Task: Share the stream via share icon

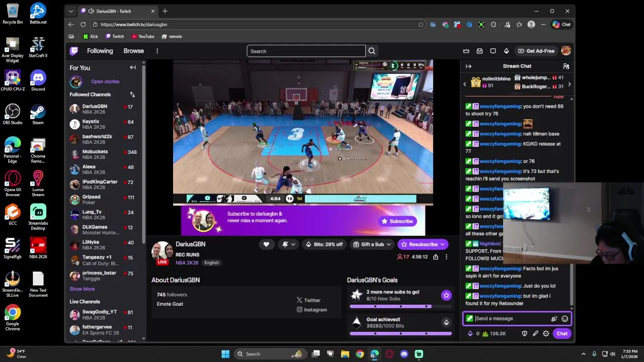Action: pyautogui.click(x=436, y=257)
